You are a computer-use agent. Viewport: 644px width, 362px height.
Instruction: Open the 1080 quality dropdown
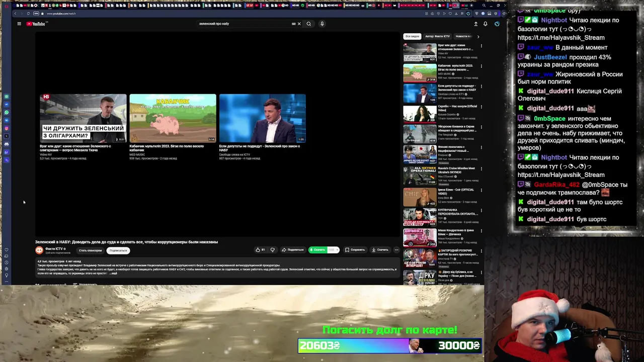[x=333, y=250]
